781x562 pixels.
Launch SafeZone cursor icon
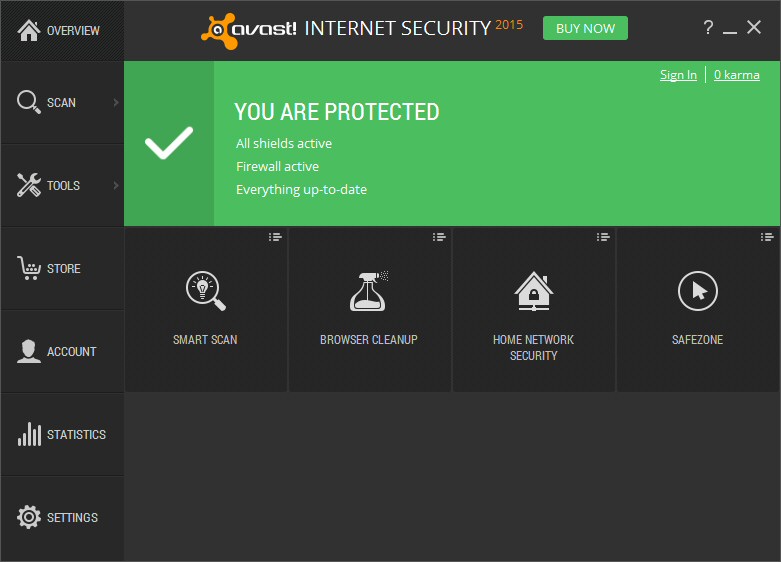697,291
